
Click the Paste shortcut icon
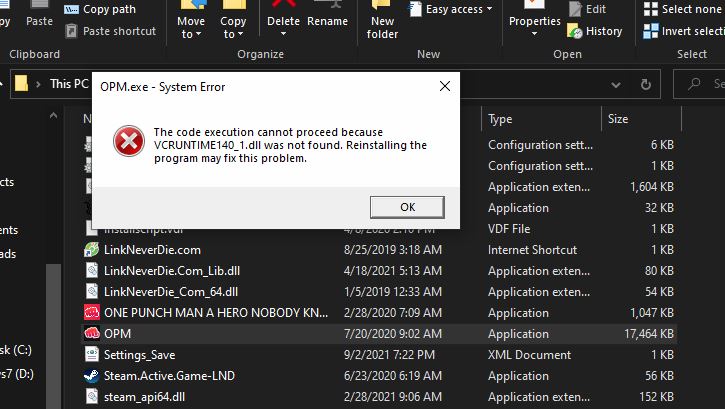(x=71, y=31)
